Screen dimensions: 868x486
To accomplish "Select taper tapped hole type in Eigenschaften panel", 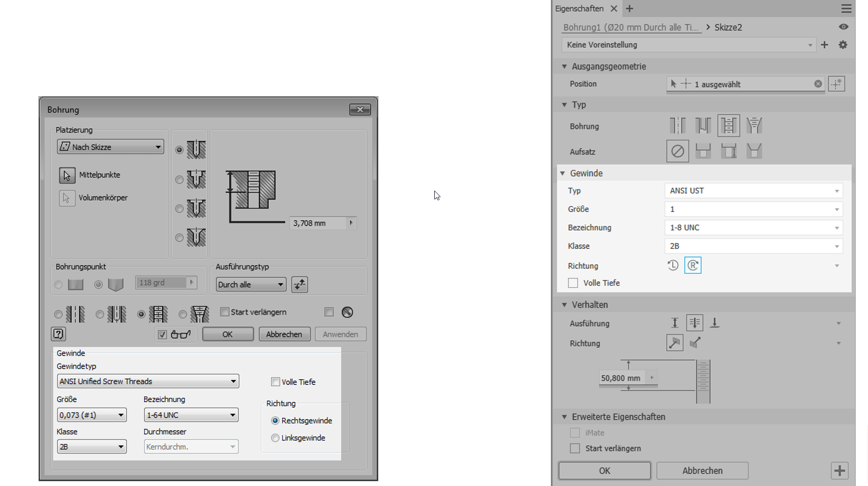I will pyautogui.click(x=754, y=126).
